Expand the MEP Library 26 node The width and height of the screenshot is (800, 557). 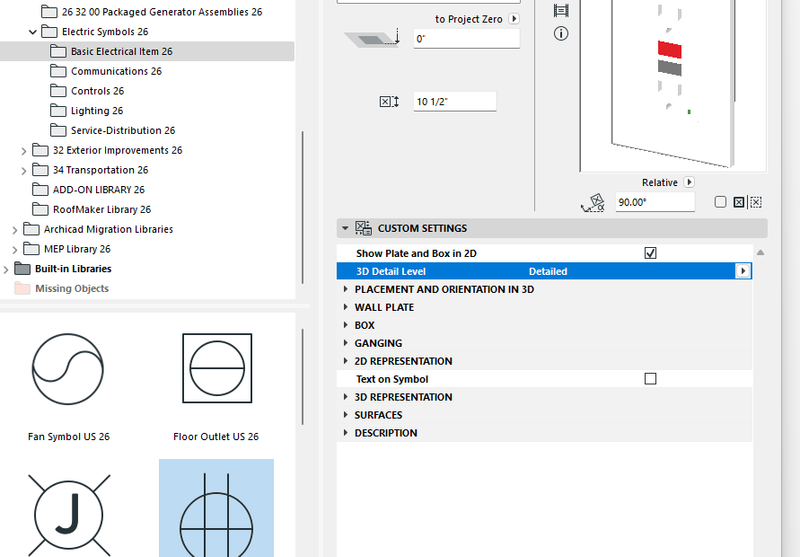pyautogui.click(x=15, y=250)
